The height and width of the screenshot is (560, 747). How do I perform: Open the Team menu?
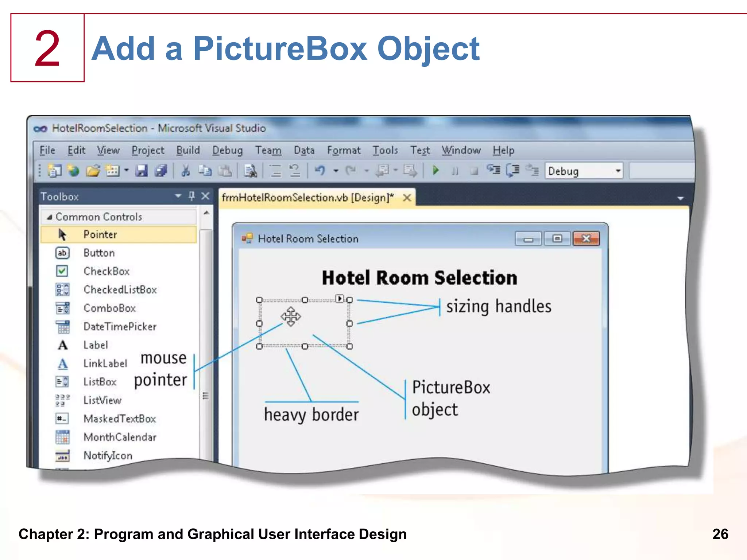[268, 150]
